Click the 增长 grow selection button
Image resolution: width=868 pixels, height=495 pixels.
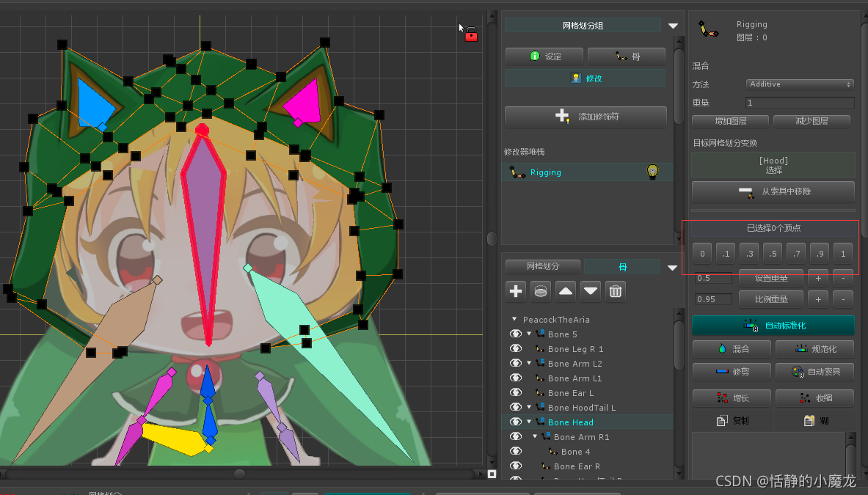tap(732, 398)
